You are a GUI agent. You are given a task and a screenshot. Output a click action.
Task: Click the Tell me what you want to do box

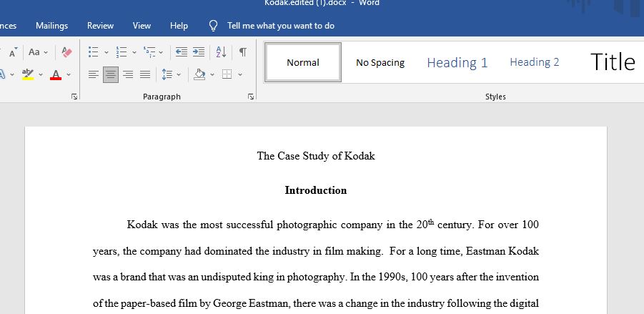[281, 26]
